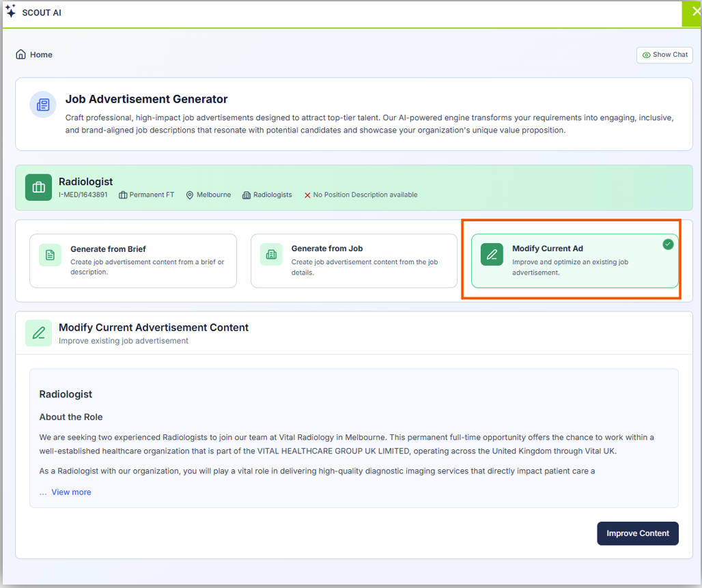Click the Job Advertisement Generator newspaper icon
702x588 pixels.
click(43, 104)
